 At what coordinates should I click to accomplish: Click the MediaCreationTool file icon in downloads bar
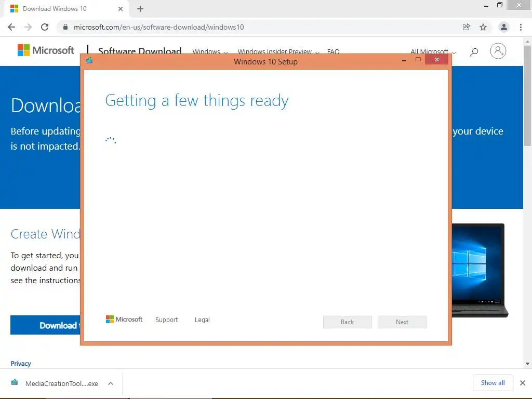[14, 382]
